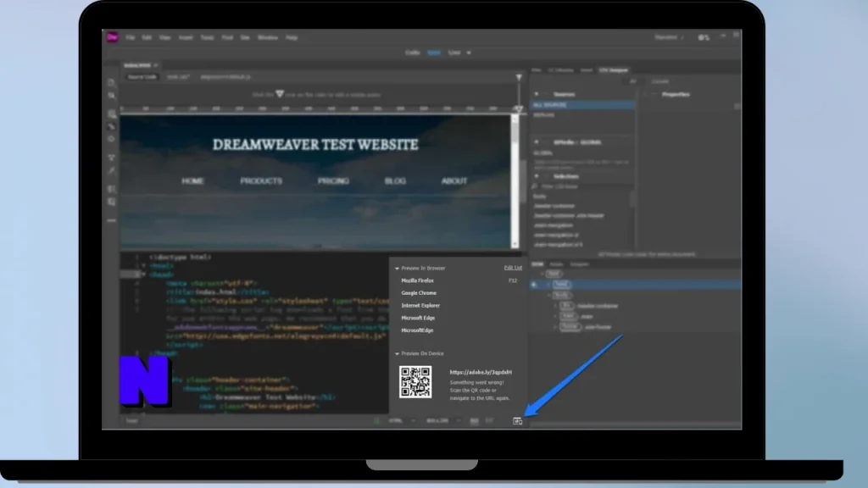
Task: Select the Inspect tool icon
Action: tap(111, 139)
